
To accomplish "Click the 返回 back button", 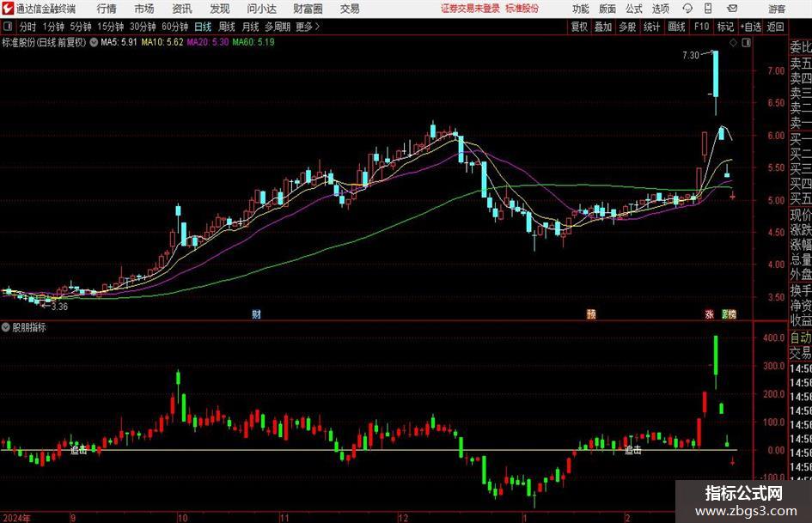I will [775, 27].
